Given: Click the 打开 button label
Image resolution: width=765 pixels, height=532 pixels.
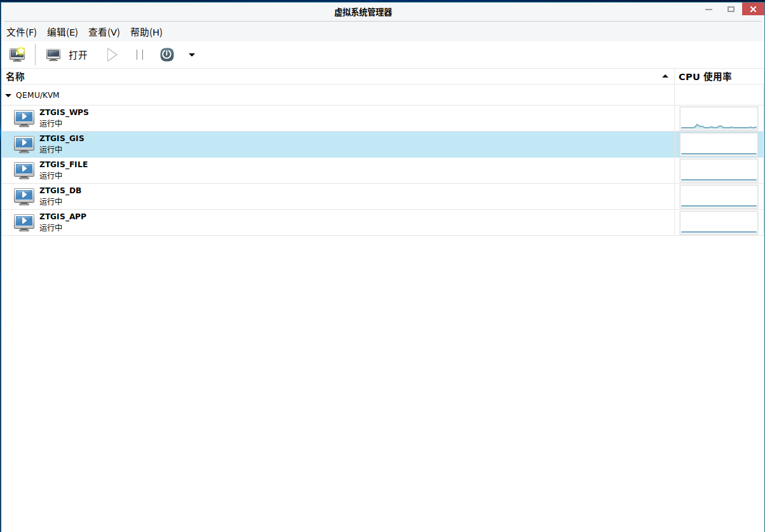Looking at the screenshot, I should [x=78, y=55].
